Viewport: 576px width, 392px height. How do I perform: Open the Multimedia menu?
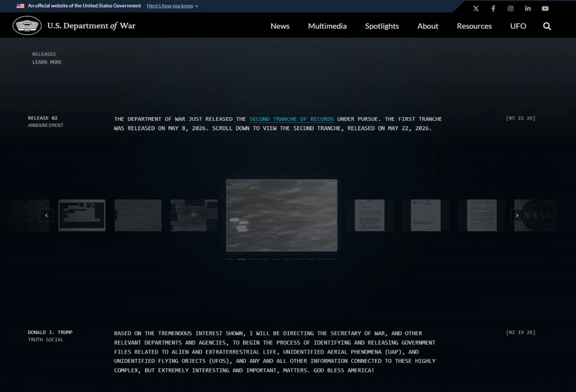click(x=327, y=26)
